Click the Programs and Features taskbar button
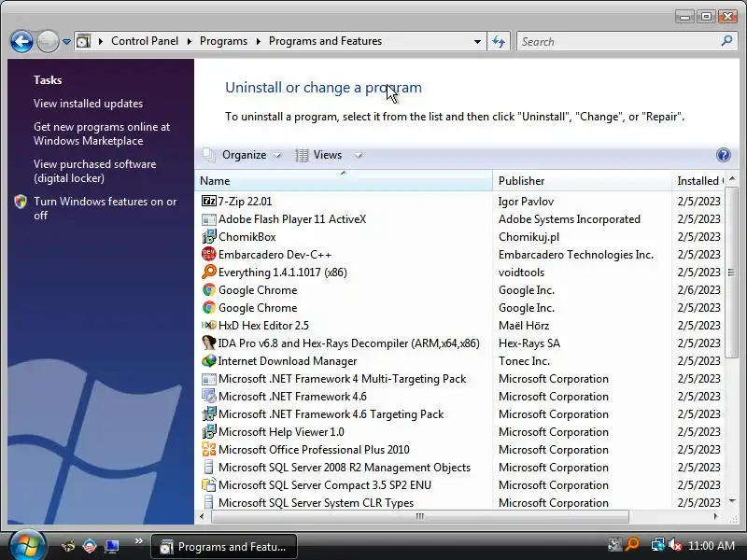747x560 pixels. (x=224, y=546)
